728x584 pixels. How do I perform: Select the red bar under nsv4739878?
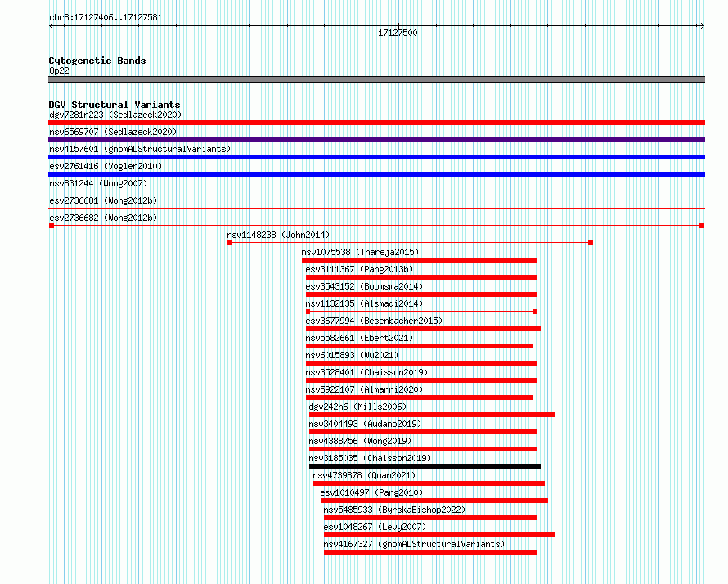pyautogui.click(x=429, y=483)
